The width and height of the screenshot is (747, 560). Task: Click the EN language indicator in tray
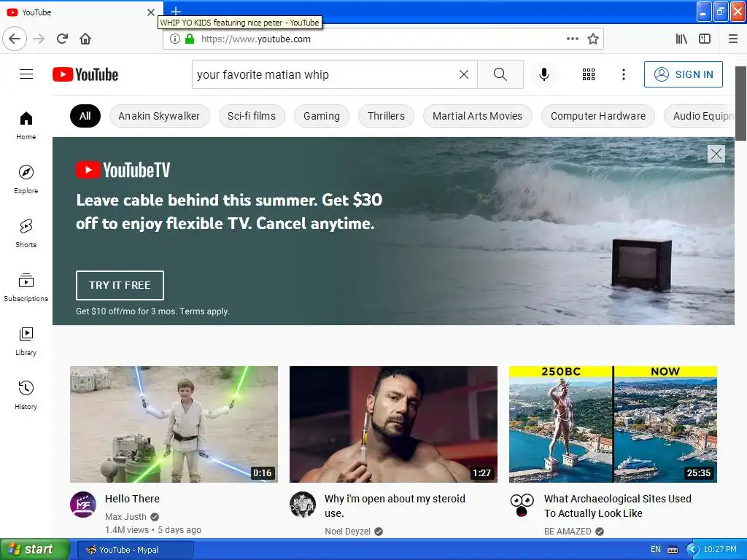[x=656, y=550]
